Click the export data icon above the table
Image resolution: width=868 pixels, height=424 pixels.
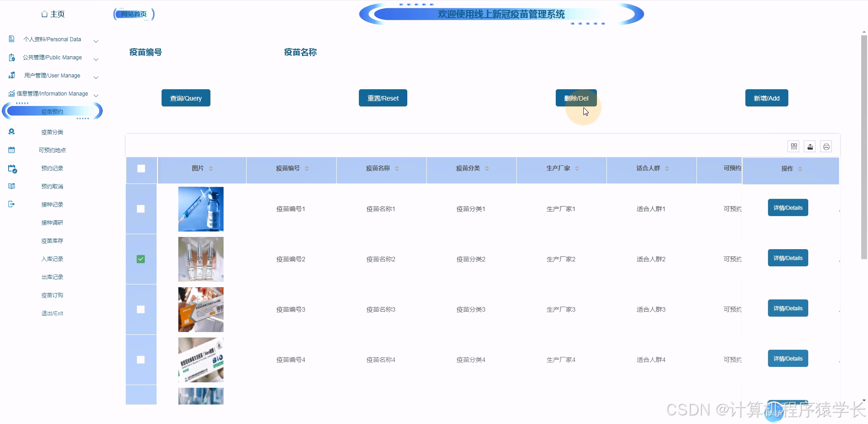click(x=810, y=146)
